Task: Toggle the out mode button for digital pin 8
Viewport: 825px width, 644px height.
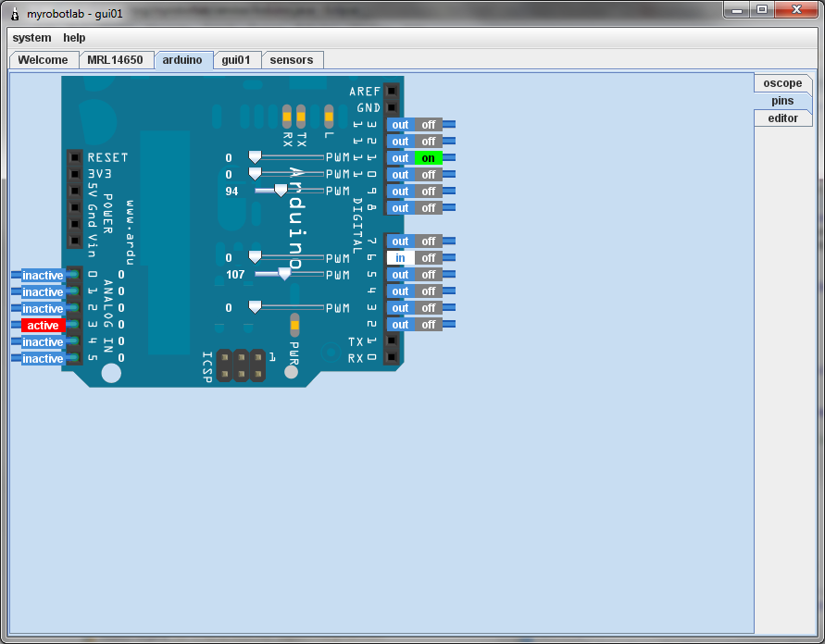Action: 400,207
